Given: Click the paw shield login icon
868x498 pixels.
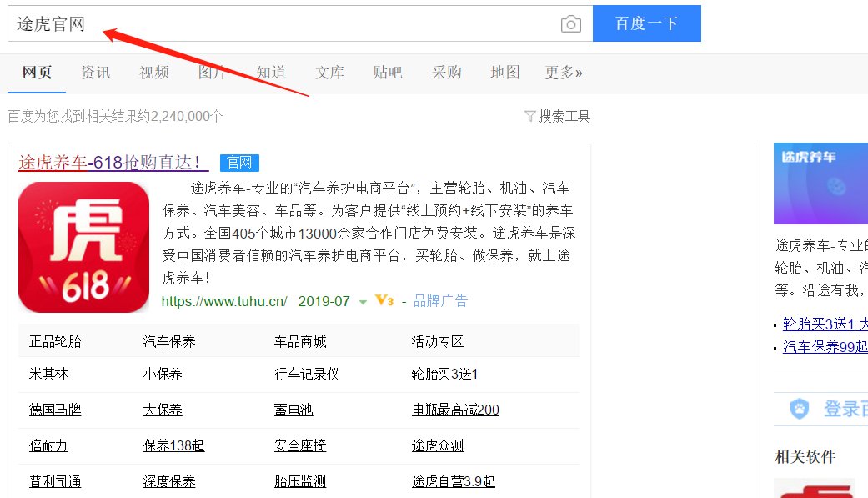Looking at the screenshot, I should (x=800, y=409).
